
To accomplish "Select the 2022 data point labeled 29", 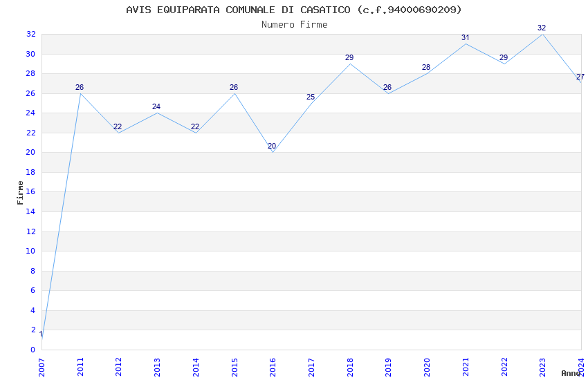I will [504, 57].
